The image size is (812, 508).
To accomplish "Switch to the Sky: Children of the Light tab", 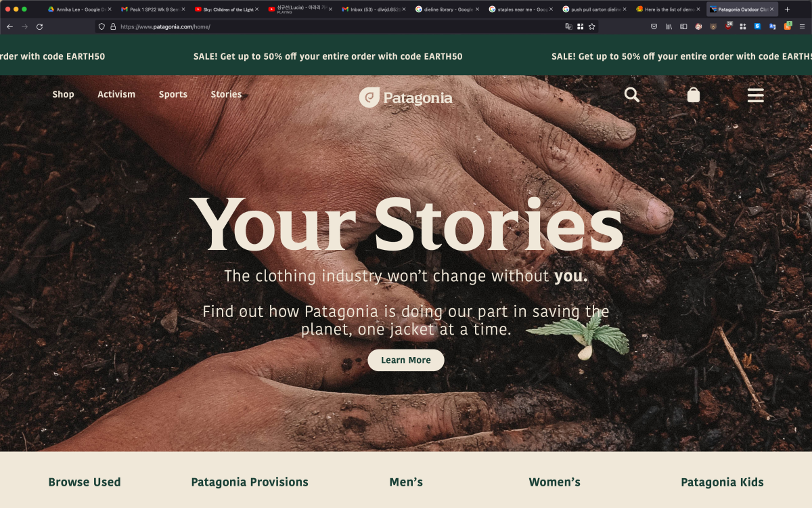I will pos(226,9).
